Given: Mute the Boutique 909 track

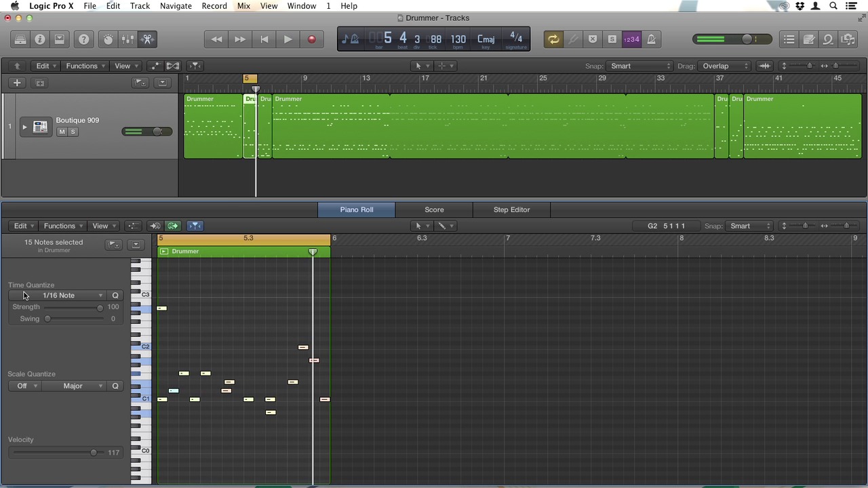Looking at the screenshot, I should 62,131.
